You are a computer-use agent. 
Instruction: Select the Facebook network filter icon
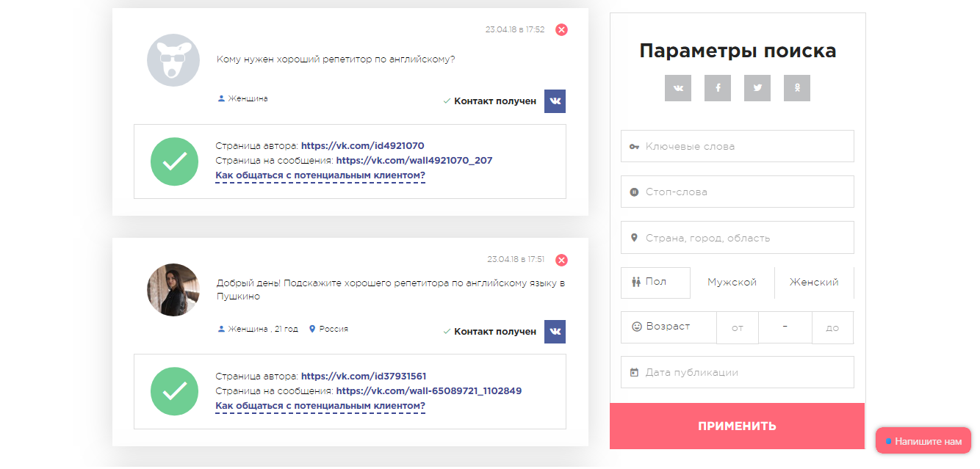click(717, 87)
